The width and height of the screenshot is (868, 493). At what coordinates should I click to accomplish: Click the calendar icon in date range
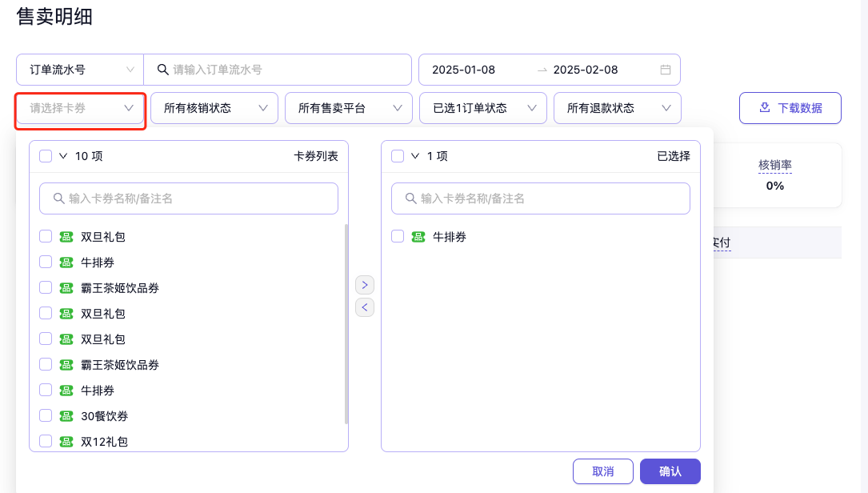665,70
